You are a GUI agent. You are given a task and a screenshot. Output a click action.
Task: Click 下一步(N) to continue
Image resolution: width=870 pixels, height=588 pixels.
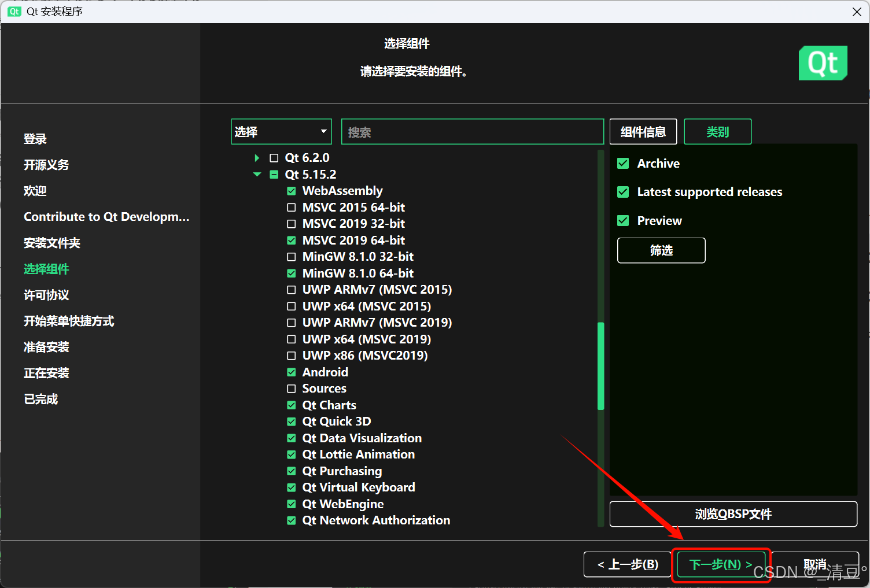click(x=721, y=564)
